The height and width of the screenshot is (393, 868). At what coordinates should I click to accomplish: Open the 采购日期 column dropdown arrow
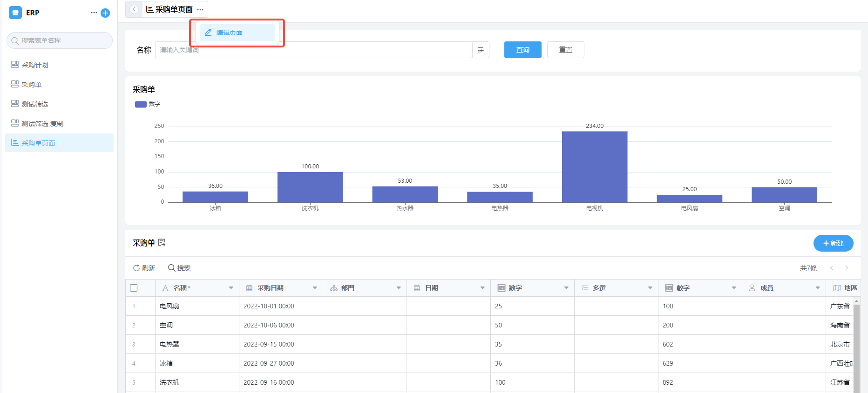[315, 288]
